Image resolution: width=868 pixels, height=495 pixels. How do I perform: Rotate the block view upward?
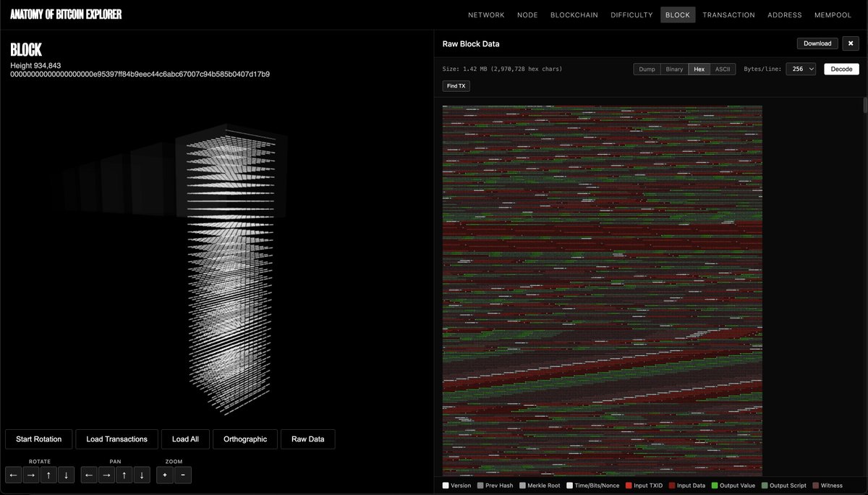[x=48, y=475]
